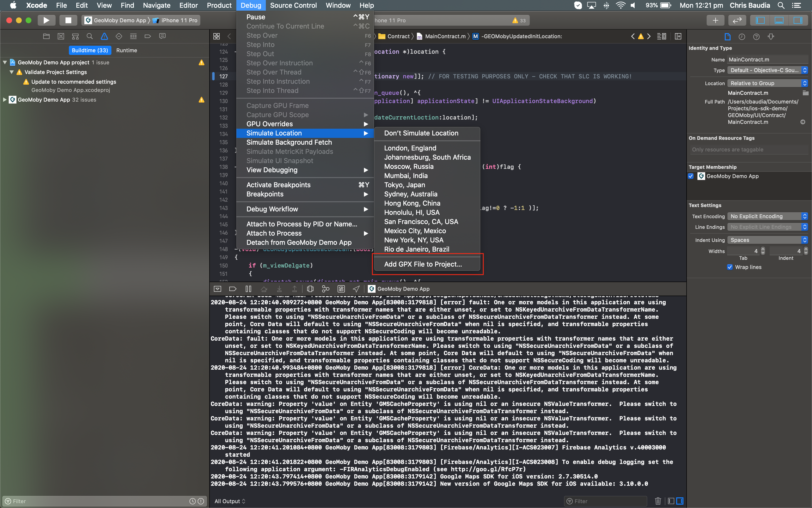Open the Location Relative to Group dropdown
The image size is (812, 508).
768,83
